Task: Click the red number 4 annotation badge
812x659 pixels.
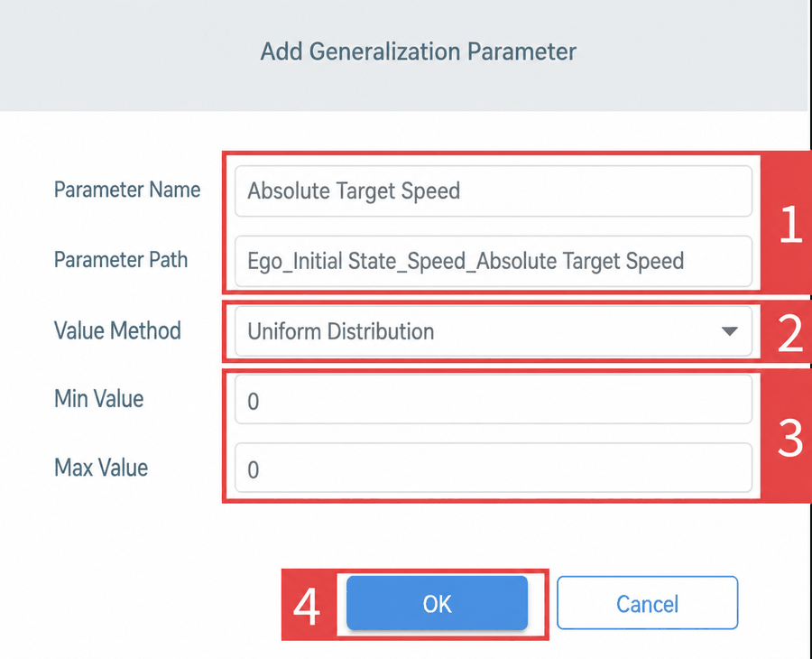Action: (309, 605)
